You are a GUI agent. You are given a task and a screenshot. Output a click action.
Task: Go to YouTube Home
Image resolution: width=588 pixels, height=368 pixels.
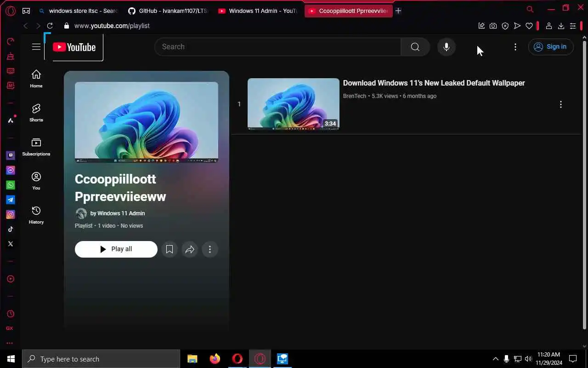click(36, 79)
